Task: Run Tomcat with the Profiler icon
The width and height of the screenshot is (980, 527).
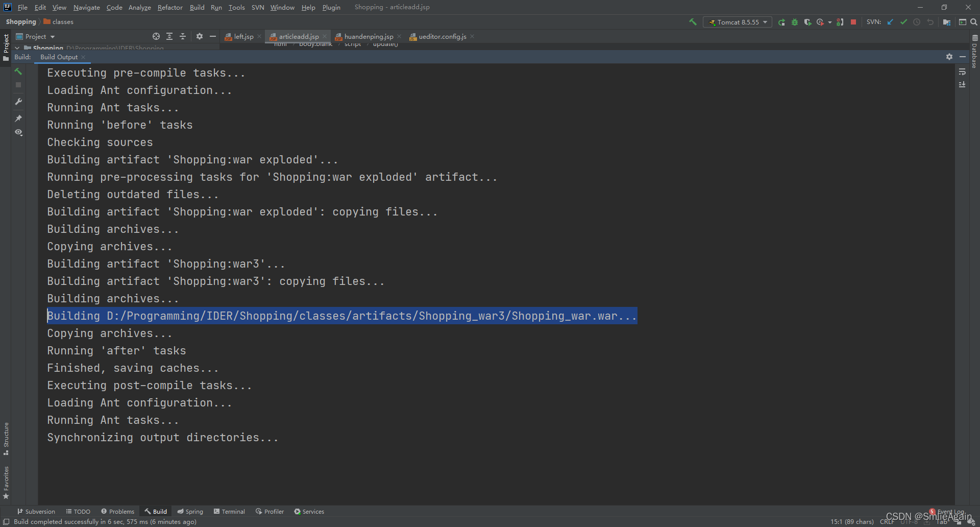Action: pyautogui.click(x=820, y=22)
